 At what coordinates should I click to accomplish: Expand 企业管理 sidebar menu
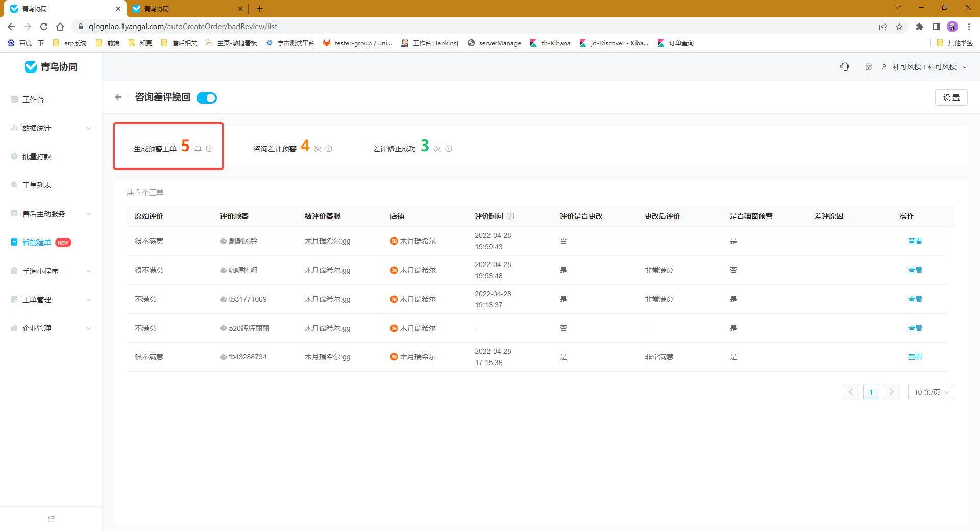click(51, 328)
